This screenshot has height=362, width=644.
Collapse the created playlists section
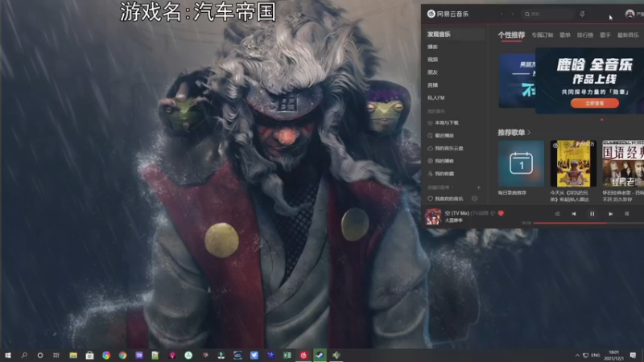click(440, 187)
